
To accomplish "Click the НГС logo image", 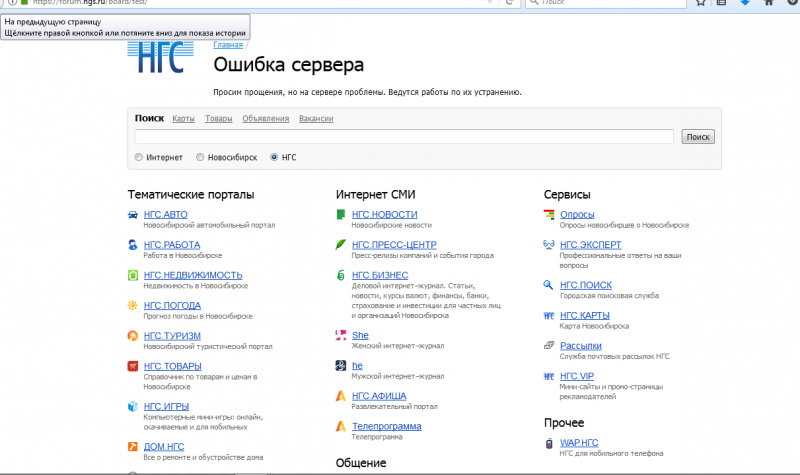I will [x=161, y=57].
